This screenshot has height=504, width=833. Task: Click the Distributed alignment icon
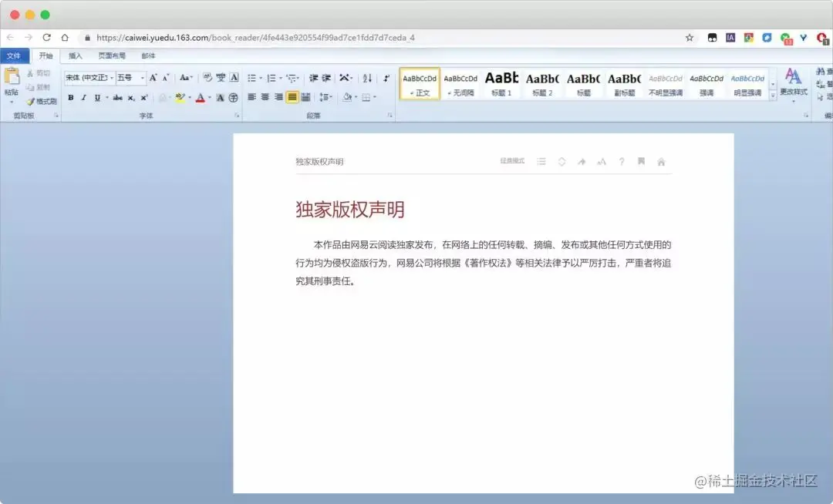tap(305, 97)
